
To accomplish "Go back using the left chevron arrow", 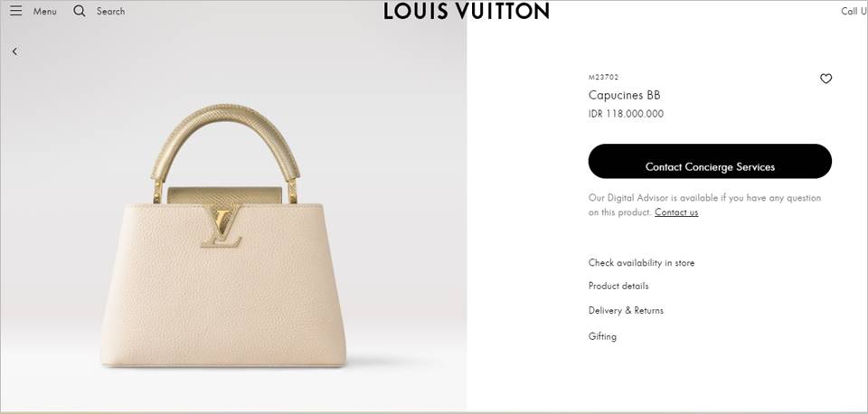I will point(14,52).
